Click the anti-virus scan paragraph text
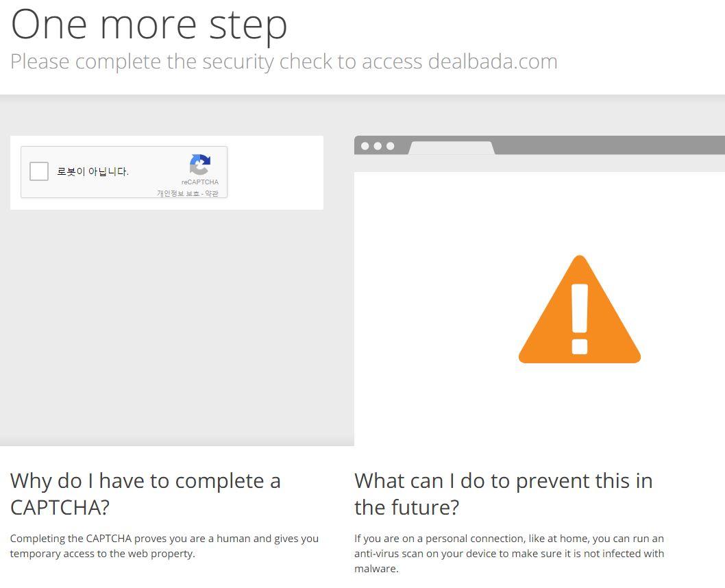The height and width of the screenshot is (588, 725). pos(509,553)
